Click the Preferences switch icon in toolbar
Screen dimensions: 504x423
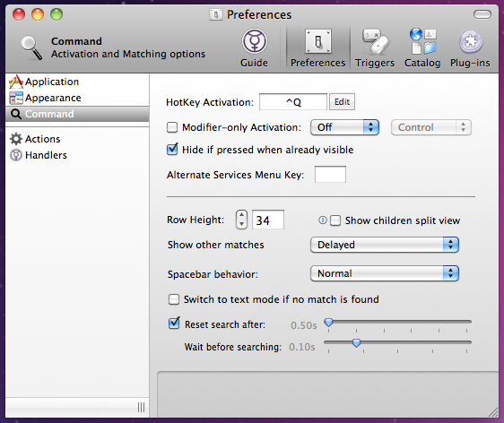pos(317,42)
